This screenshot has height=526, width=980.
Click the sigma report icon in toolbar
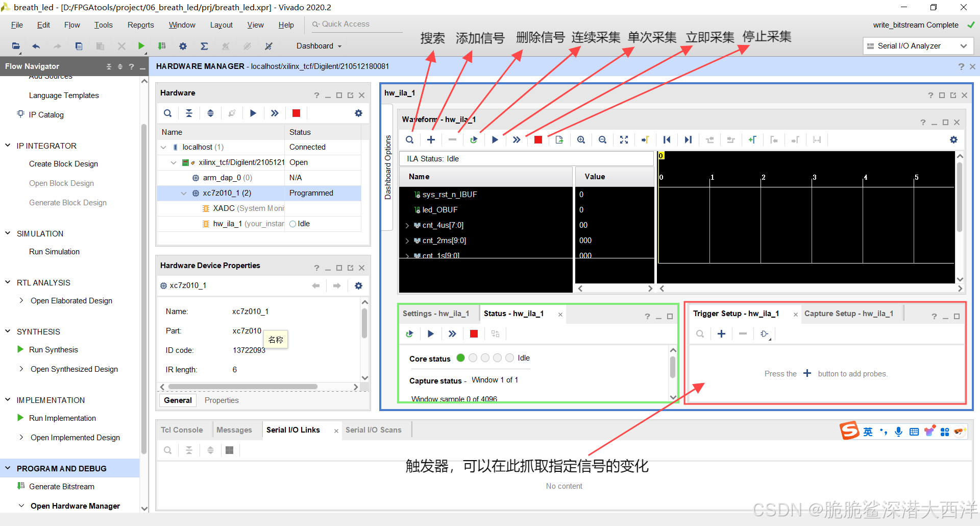coord(204,46)
